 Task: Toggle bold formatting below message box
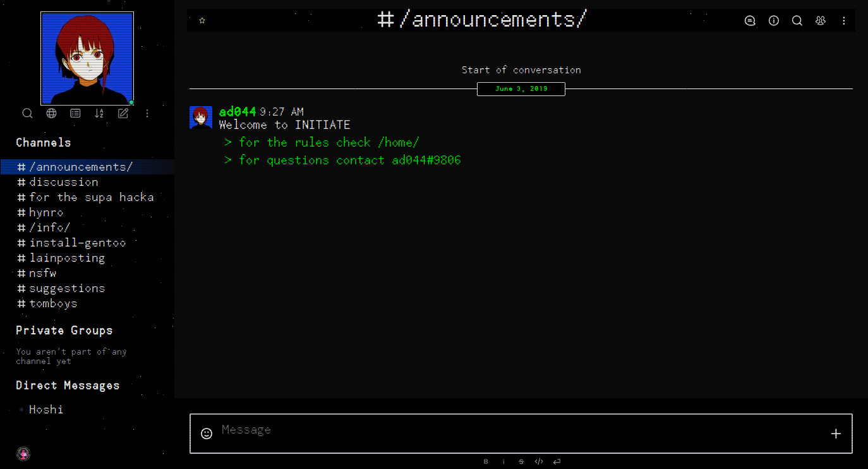[x=486, y=462]
